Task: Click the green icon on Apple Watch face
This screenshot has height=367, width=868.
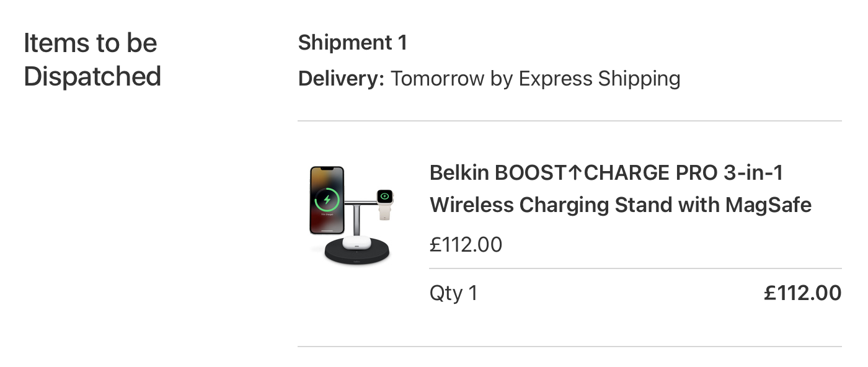Action: [385, 197]
